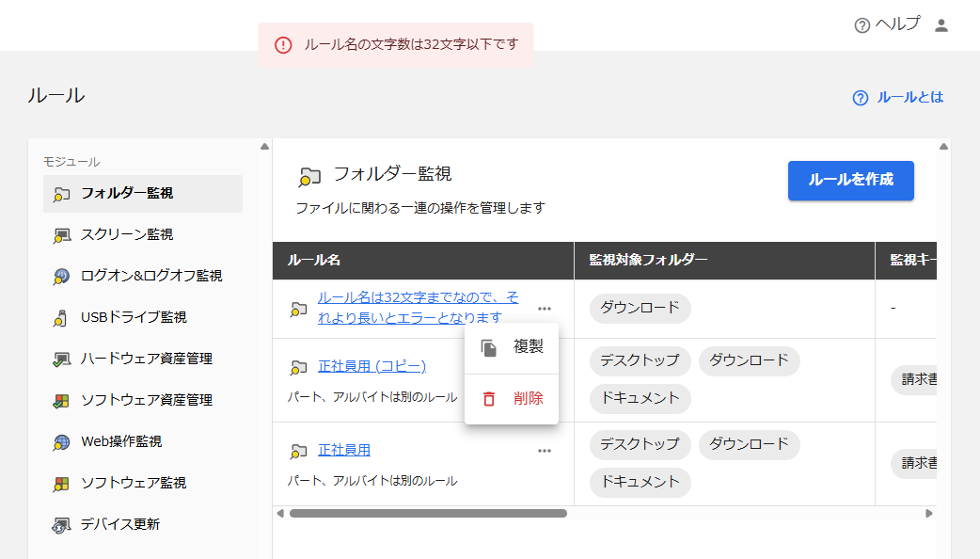Toggle the more-options menu of the 32文字 rule
Image resolution: width=980 pixels, height=559 pixels.
click(x=545, y=309)
